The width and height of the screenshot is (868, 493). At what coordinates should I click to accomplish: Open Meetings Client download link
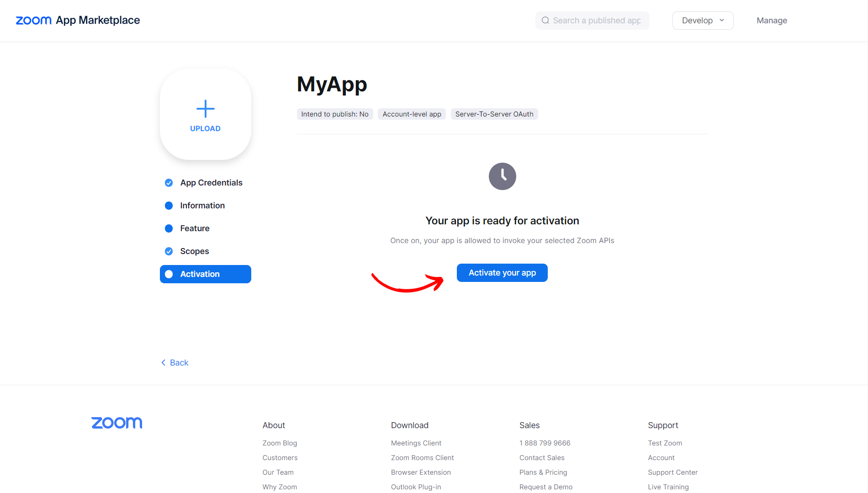pyautogui.click(x=416, y=443)
